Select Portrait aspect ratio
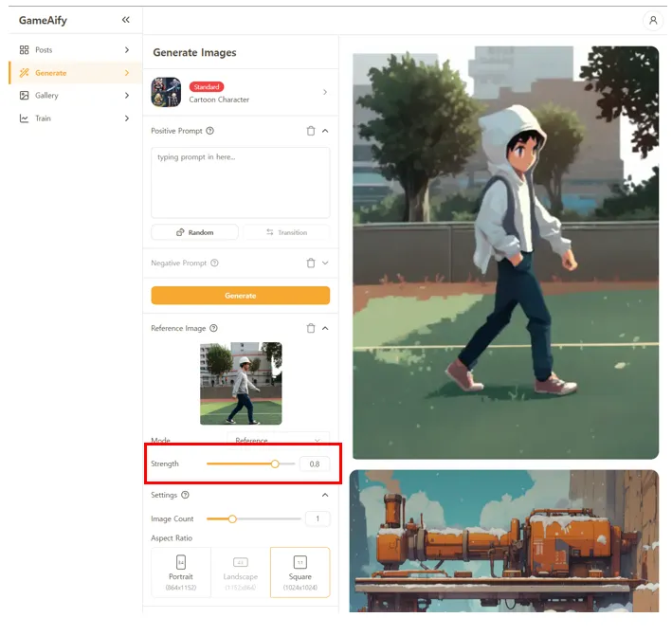672x636 pixels. click(180, 572)
